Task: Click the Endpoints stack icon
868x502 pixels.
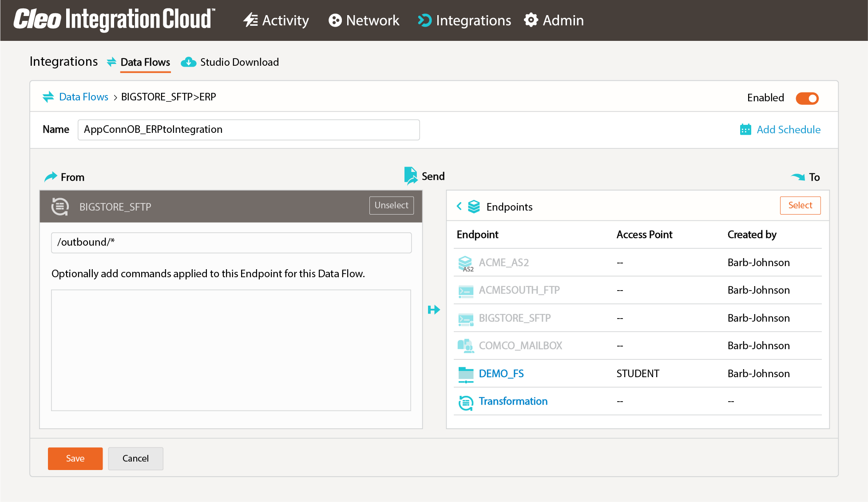Action: [474, 206]
